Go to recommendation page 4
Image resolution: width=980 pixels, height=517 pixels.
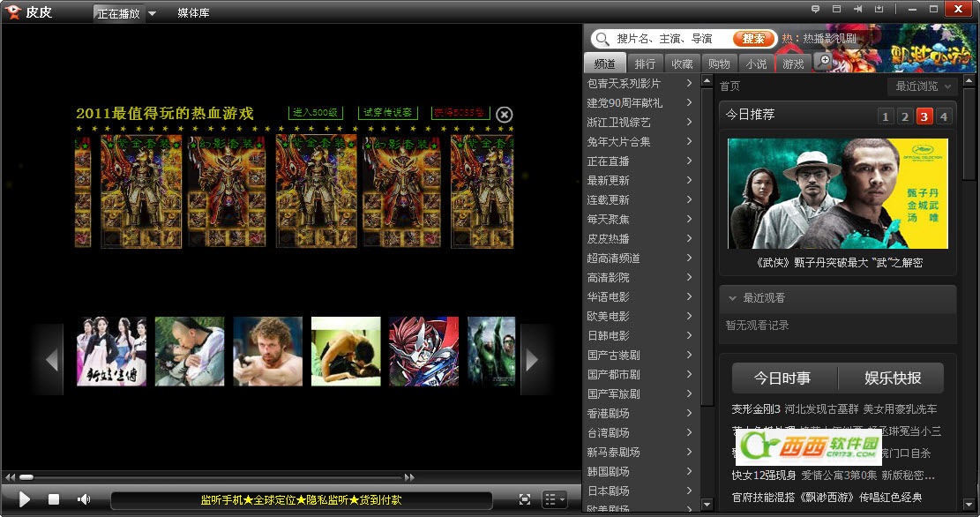(944, 116)
